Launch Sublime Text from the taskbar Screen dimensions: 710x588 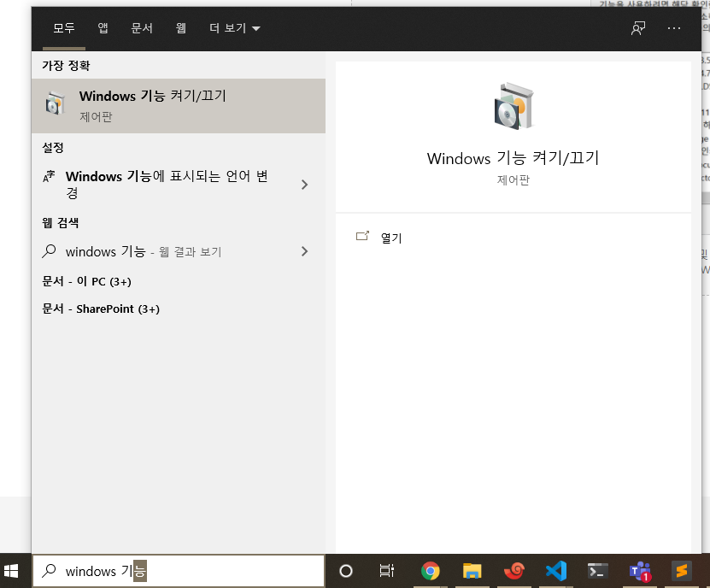[x=682, y=571]
